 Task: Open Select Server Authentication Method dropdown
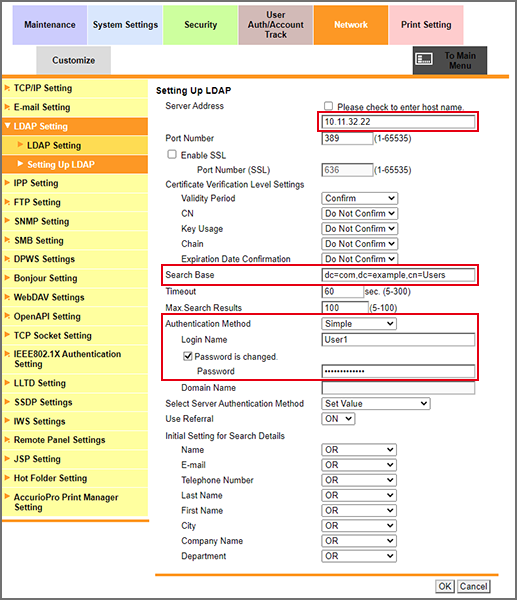pos(376,404)
